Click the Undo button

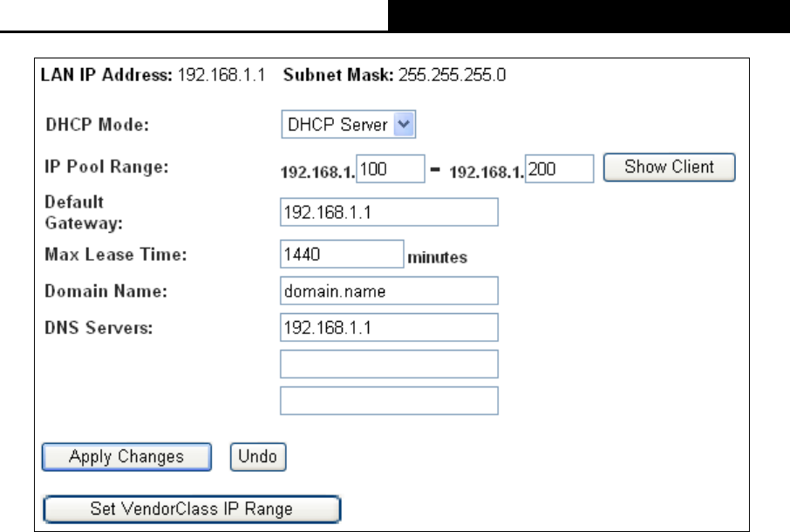point(258,457)
